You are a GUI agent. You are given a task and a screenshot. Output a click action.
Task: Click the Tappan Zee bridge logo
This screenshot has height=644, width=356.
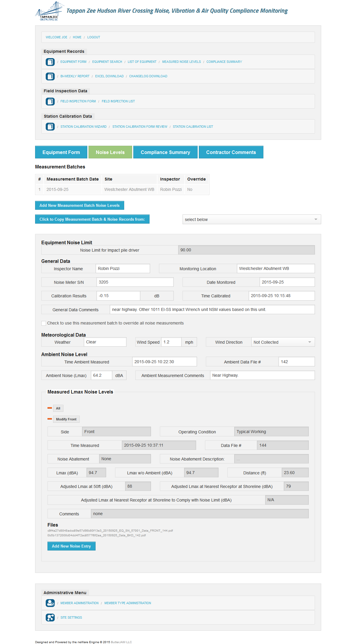(x=49, y=11)
